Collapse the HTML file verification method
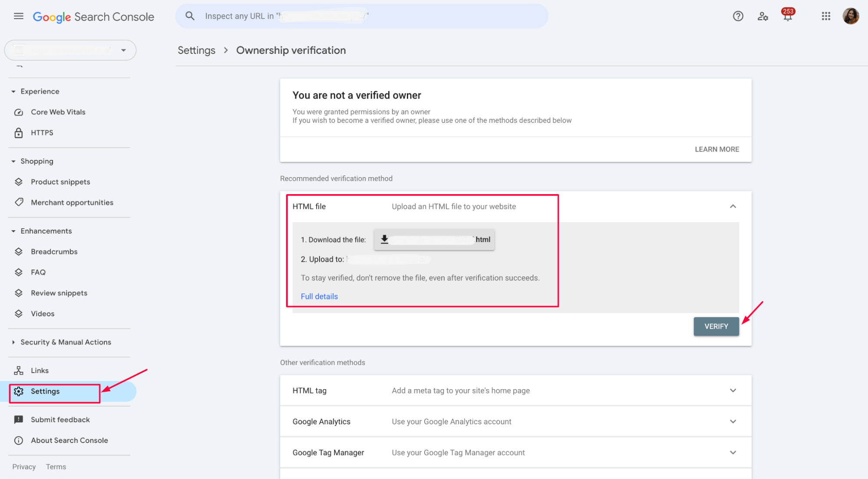The image size is (868, 479). [x=733, y=206]
